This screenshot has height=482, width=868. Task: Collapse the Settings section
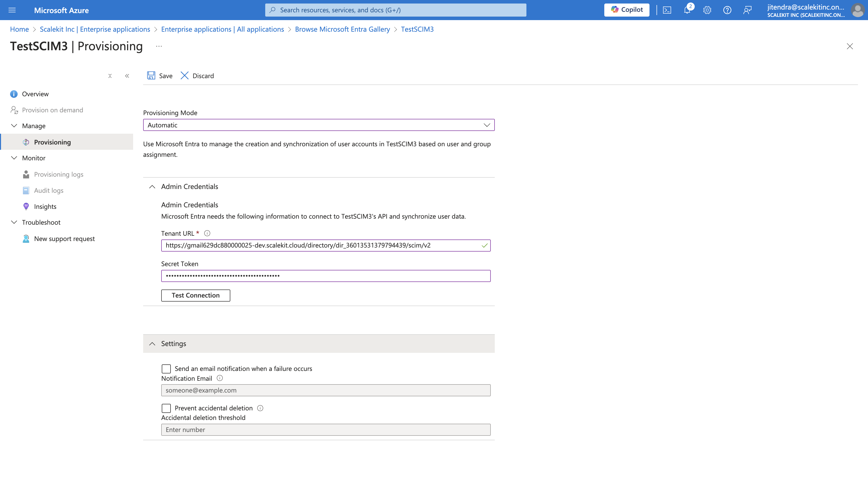coord(152,344)
